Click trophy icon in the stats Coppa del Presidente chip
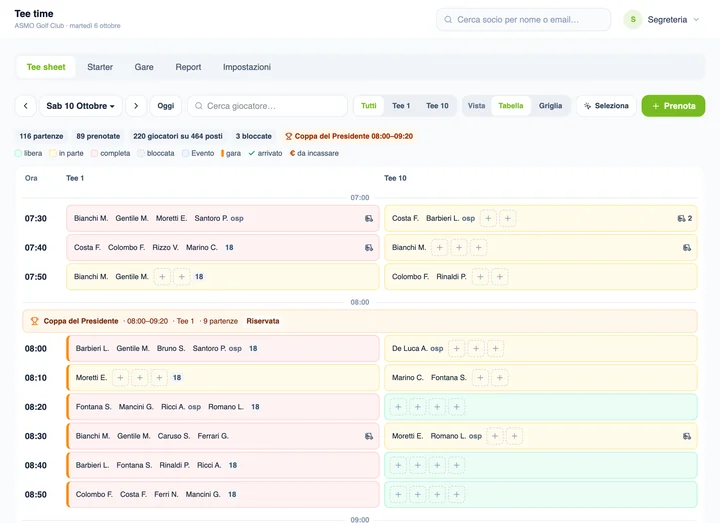This screenshot has height=523, width=720. pos(288,136)
